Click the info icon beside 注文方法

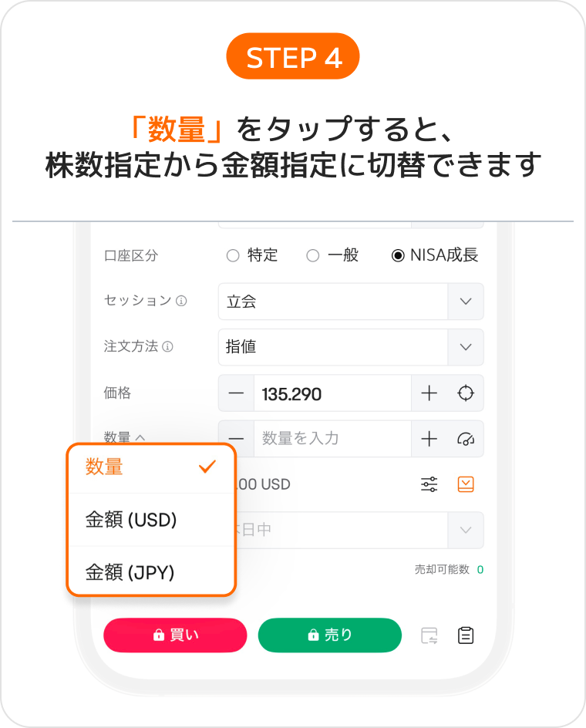tap(167, 346)
